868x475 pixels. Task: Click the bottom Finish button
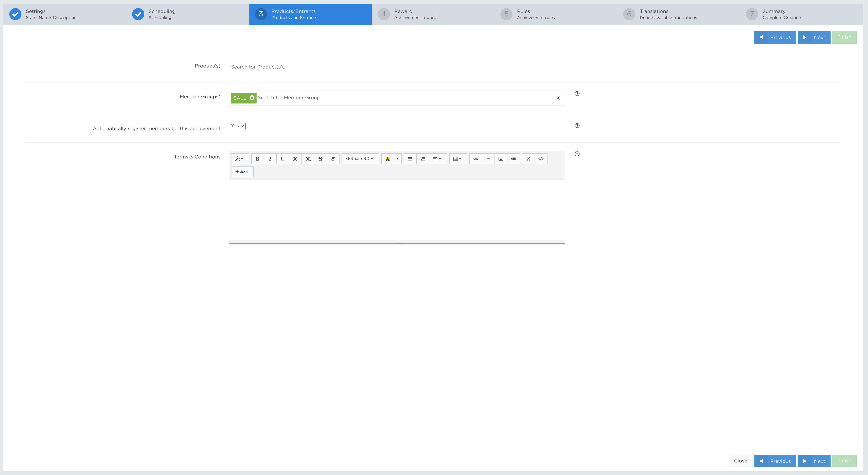844,461
